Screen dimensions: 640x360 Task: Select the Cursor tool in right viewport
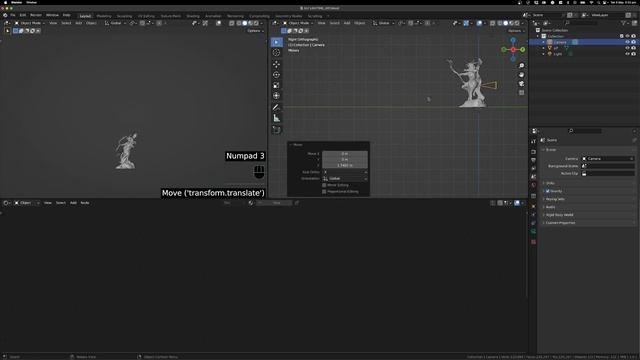click(276, 53)
